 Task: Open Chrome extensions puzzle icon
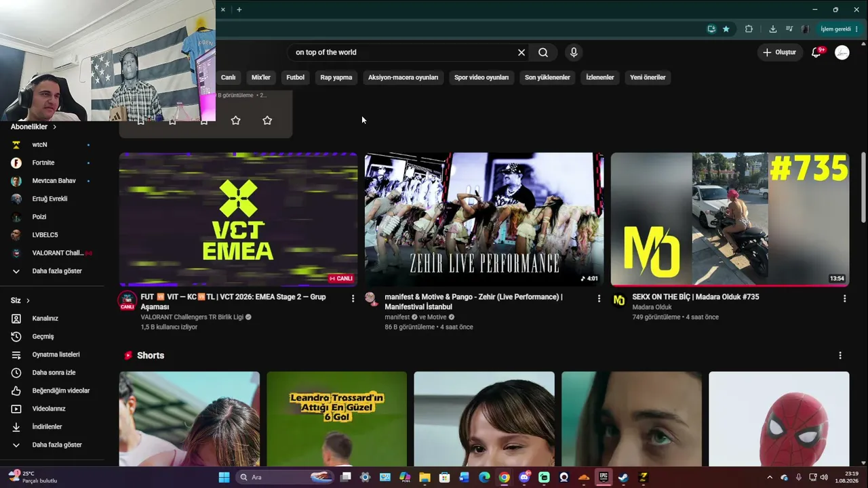[x=749, y=29]
